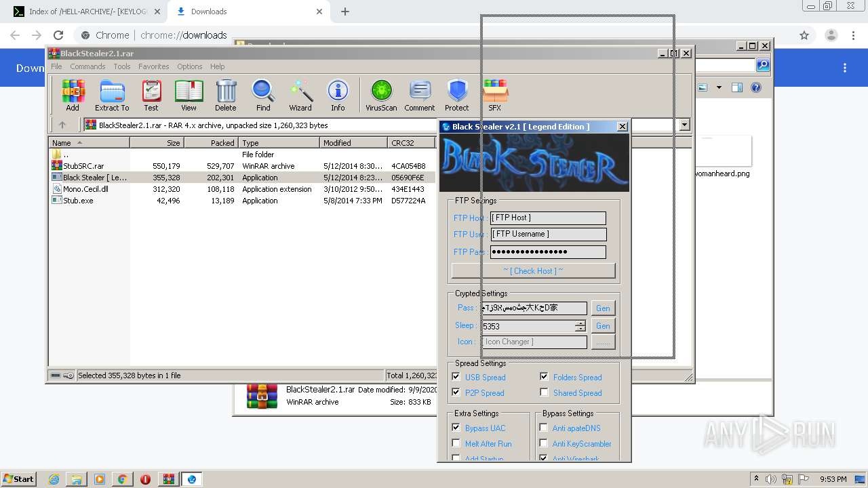Image resolution: width=868 pixels, height=488 pixels.
Task: Click the Chrome reload icon
Action: click(x=58, y=35)
